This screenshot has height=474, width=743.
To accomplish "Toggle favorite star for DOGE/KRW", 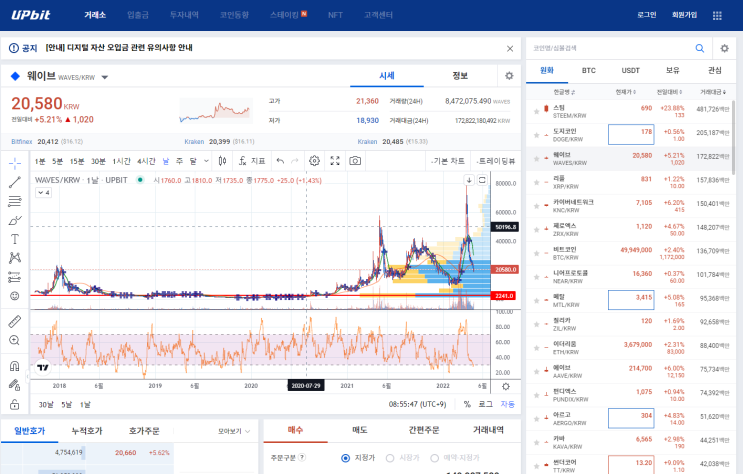I will coord(536,135).
